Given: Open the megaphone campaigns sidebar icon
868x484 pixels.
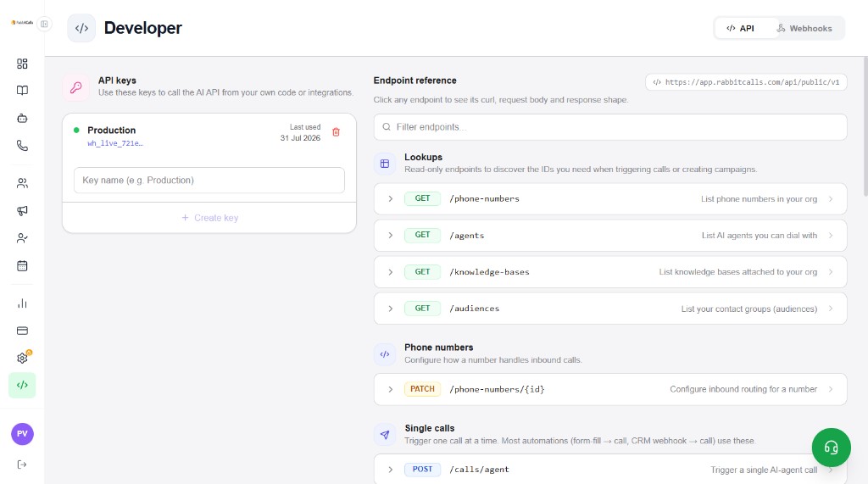Looking at the screenshot, I should [22, 210].
